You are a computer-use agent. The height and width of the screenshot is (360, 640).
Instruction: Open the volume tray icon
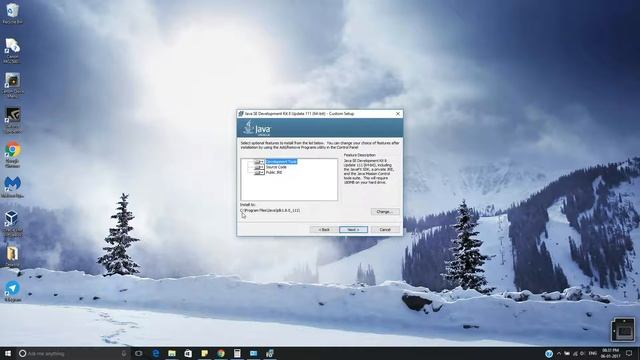[x=583, y=353]
